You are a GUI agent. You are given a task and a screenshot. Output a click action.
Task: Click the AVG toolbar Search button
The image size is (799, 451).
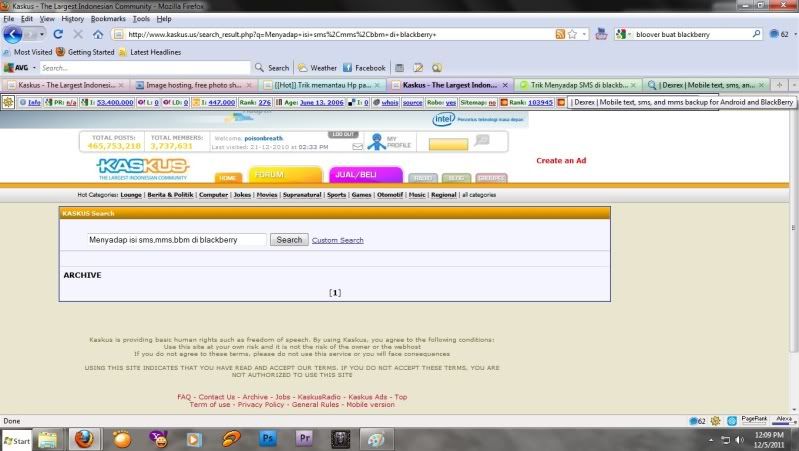tap(272, 67)
